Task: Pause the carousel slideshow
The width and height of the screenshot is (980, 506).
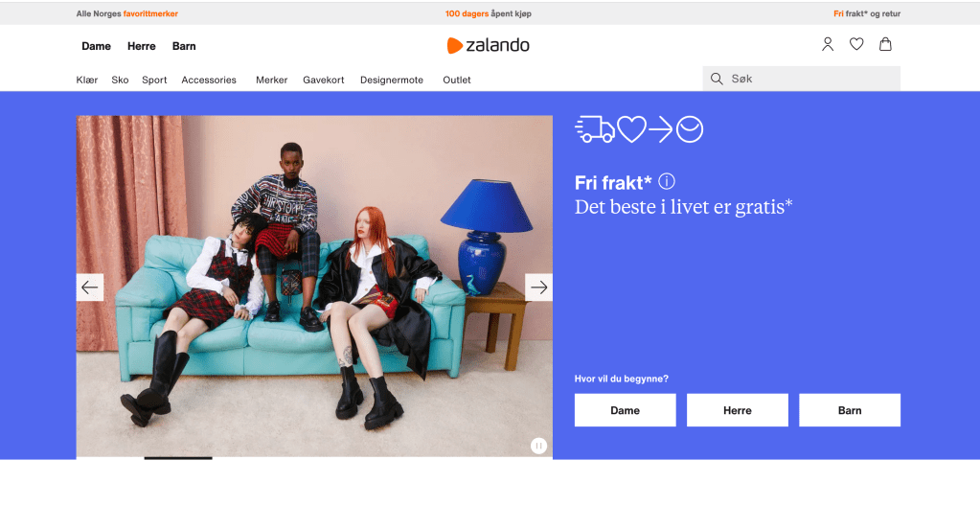Action: point(538,446)
